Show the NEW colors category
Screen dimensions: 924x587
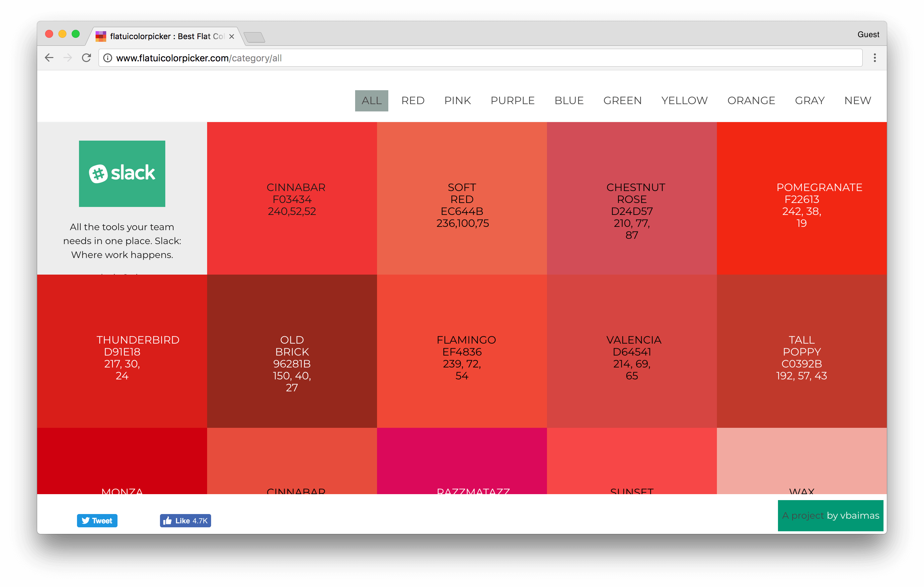point(857,100)
